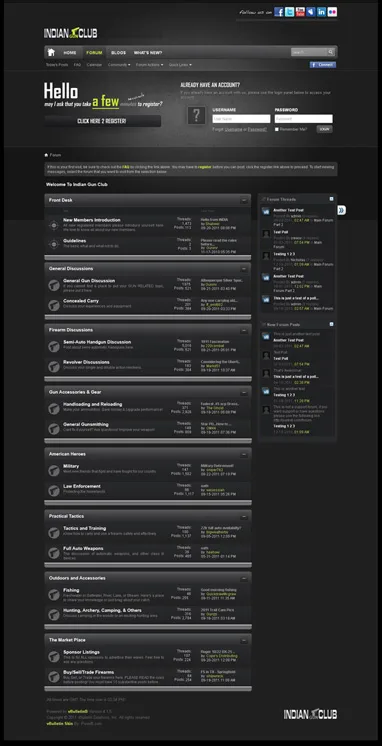Click the Concealed Carry forum icon
382x746 pixels.
pyautogui.click(x=54, y=305)
